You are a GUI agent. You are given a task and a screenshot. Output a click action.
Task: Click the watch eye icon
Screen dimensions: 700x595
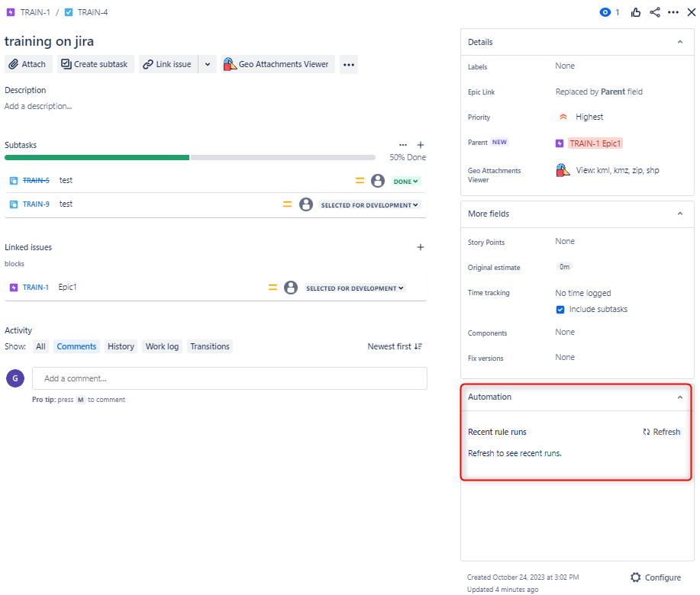coord(605,12)
